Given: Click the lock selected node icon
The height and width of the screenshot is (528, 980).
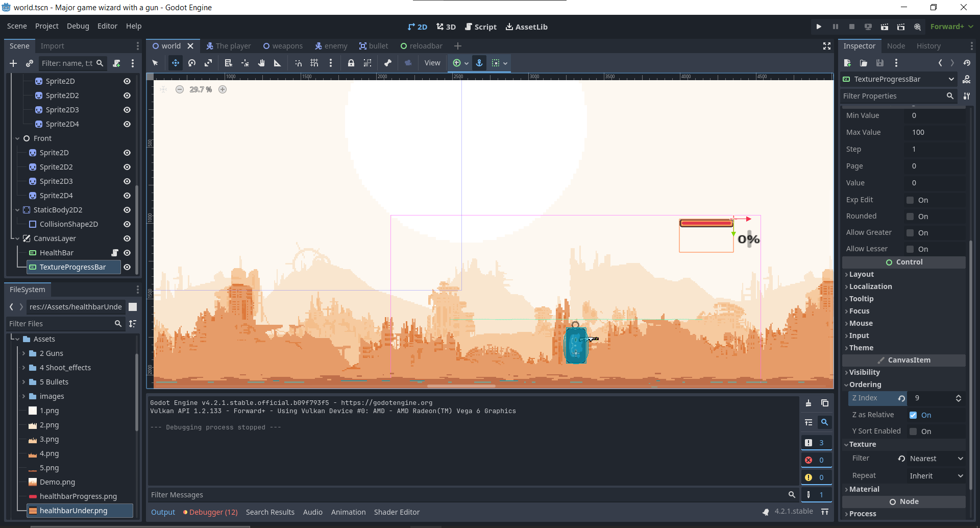Looking at the screenshot, I should coord(351,63).
